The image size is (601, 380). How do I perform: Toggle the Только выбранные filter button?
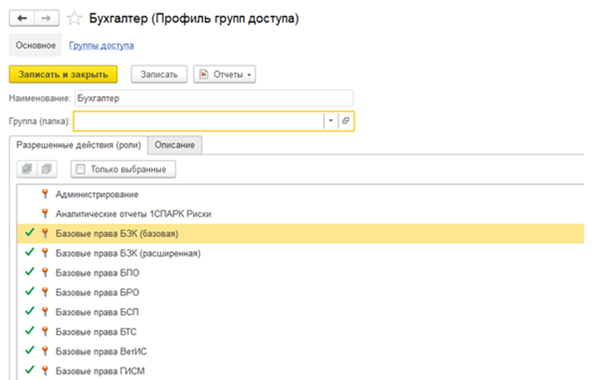(123, 169)
